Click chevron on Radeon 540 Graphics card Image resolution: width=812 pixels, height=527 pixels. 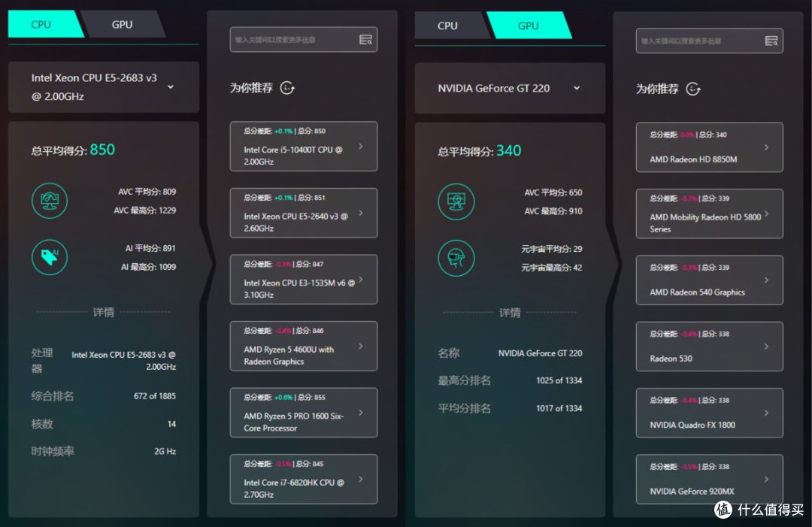pyautogui.click(x=766, y=280)
